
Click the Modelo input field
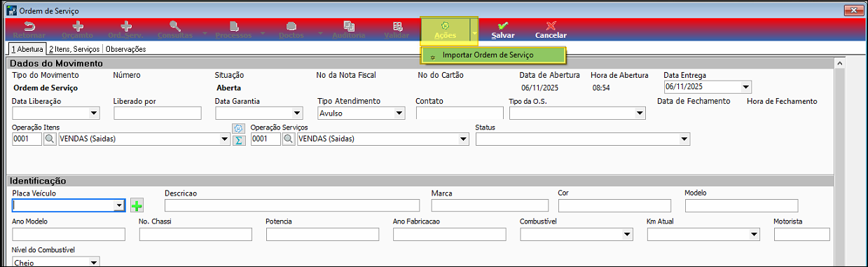point(741,205)
